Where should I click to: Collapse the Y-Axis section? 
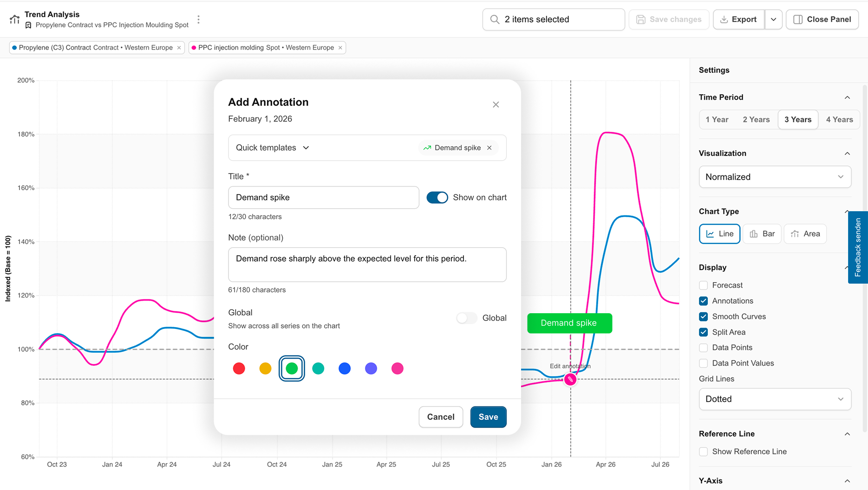pos(847,481)
